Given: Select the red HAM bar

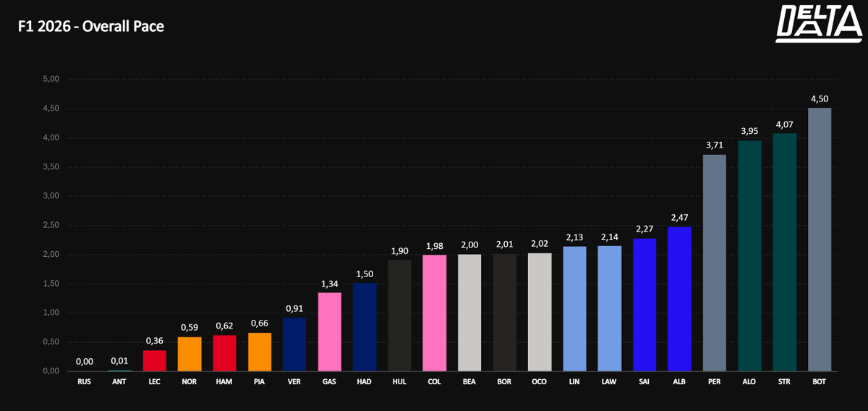Looking at the screenshot, I should (225, 353).
